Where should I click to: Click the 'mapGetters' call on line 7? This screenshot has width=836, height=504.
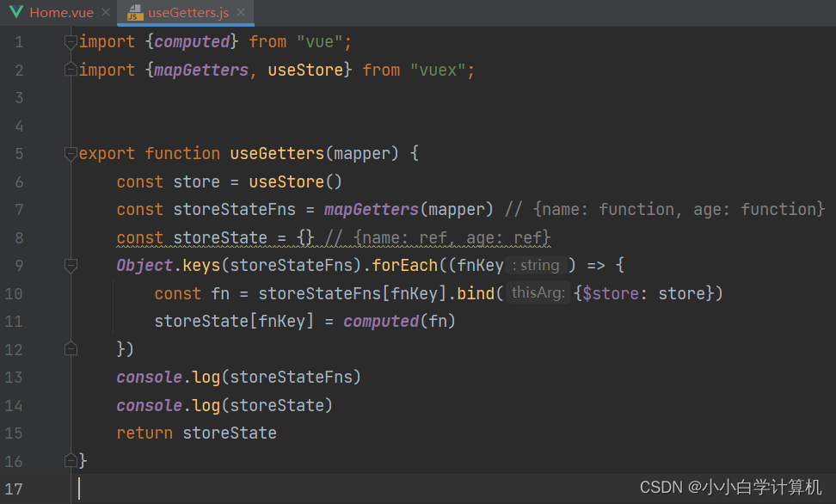point(371,210)
